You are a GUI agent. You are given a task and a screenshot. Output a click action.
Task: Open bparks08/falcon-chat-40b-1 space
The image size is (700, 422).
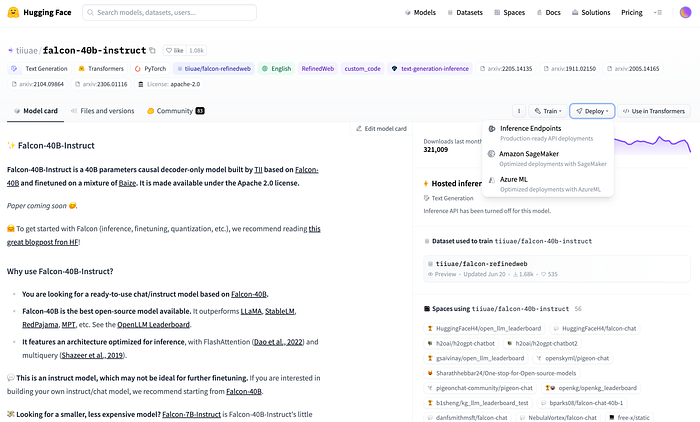582,403
